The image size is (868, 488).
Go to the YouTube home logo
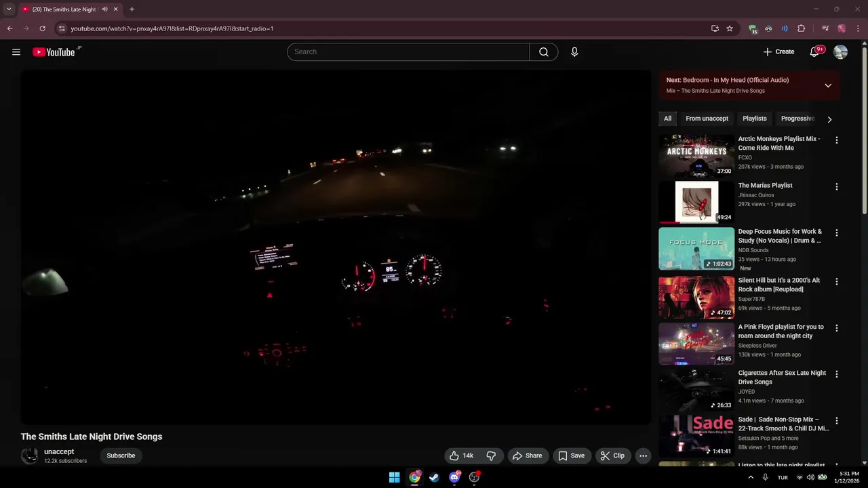coord(54,52)
